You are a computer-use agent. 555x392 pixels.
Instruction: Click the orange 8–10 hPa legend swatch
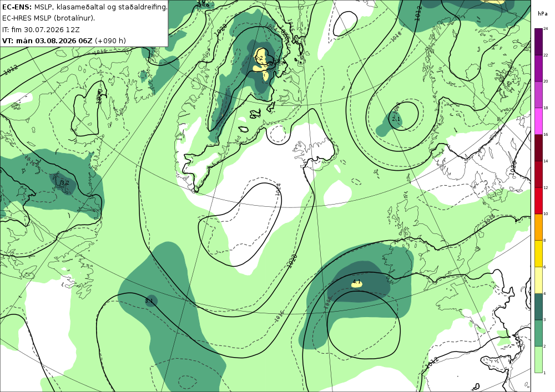tap(539, 227)
